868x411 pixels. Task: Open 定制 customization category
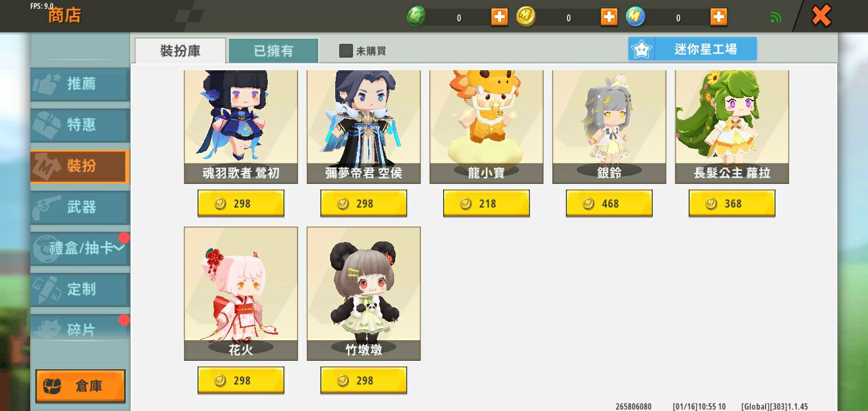(x=80, y=289)
